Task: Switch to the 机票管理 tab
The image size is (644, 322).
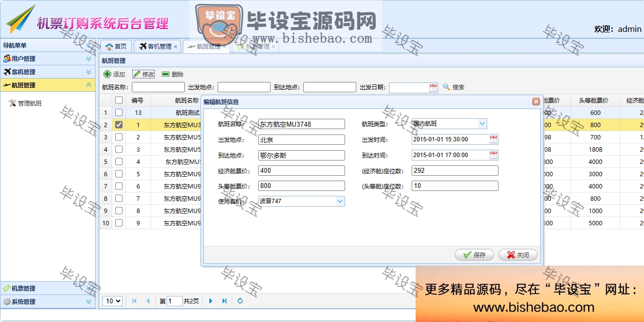Action: (x=255, y=46)
